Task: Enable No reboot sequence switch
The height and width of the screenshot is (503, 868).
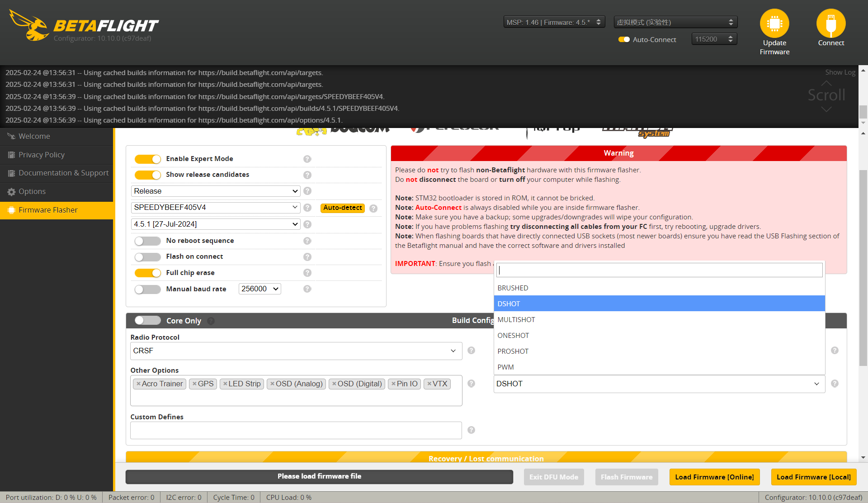Action: (148, 241)
